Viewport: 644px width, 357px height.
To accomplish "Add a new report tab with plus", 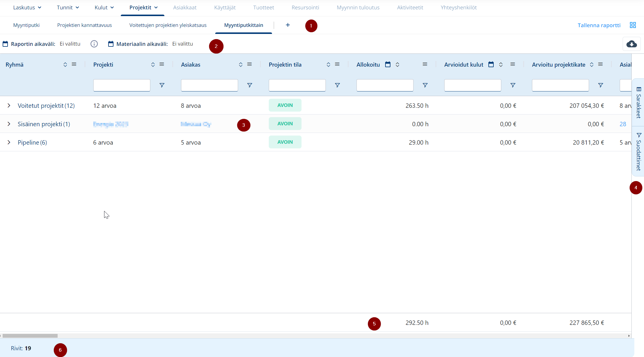I will click(x=288, y=25).
